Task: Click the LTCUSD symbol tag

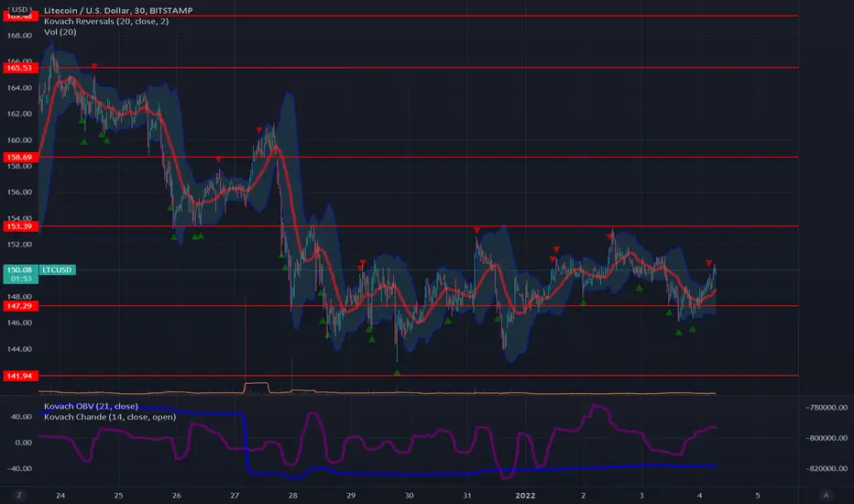Action: [x=57, y=269]
